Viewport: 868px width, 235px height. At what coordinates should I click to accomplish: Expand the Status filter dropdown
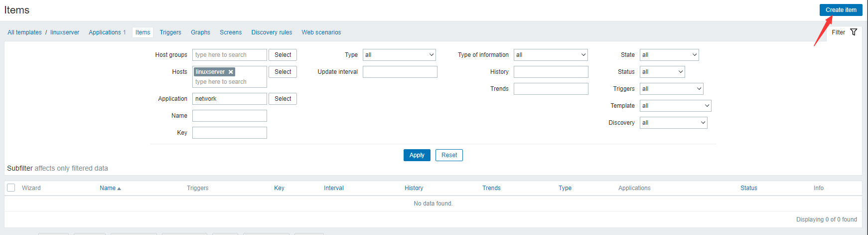click(662, 72)
